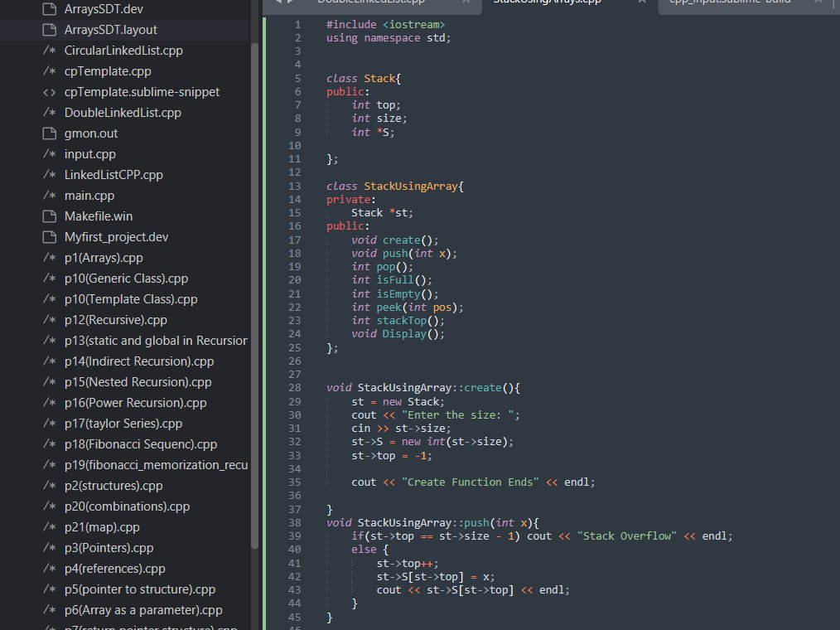Viewport: 840px width, 630px height.
Task: Click "Create Function Ends" string on line 35
Action: (x=471, y=482)
